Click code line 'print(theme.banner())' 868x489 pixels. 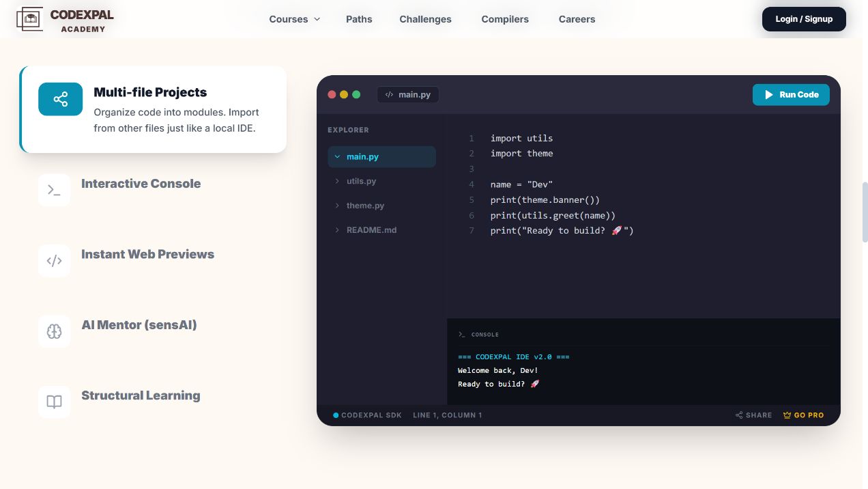[545, 200]
